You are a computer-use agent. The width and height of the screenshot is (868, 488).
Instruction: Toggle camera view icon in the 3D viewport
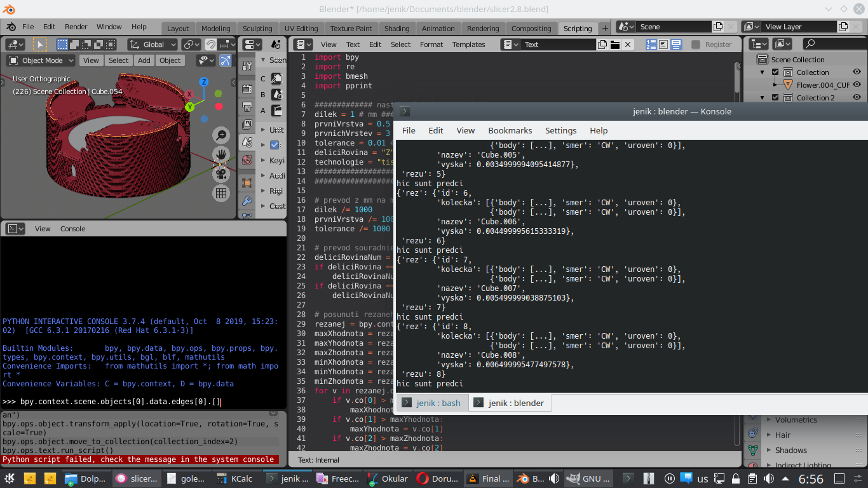[x=221, y=173]
